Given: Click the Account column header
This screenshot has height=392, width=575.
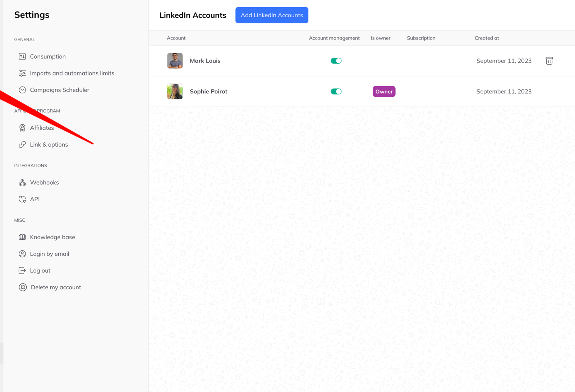Looking at the screenshot, I should 176,38.
